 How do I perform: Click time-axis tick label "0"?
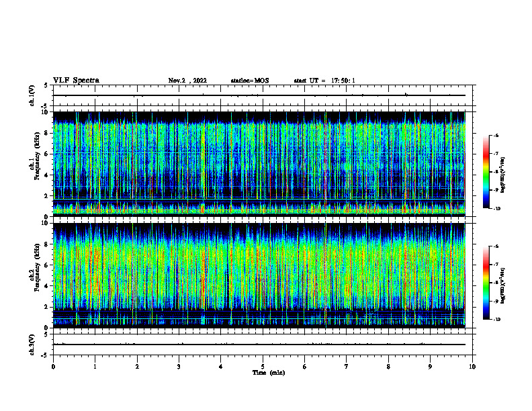(x=53, y=367)
